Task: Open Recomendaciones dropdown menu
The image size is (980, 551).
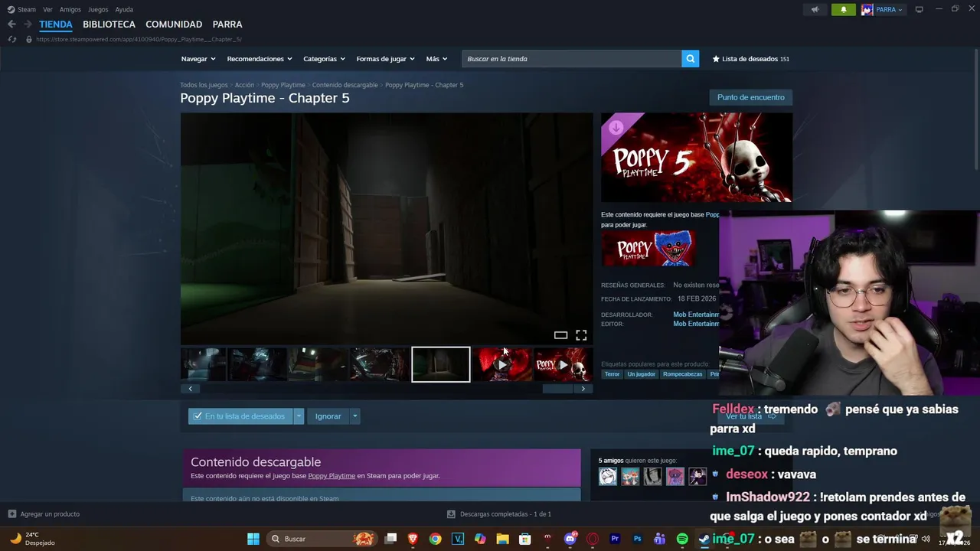Action: [260, 59]
